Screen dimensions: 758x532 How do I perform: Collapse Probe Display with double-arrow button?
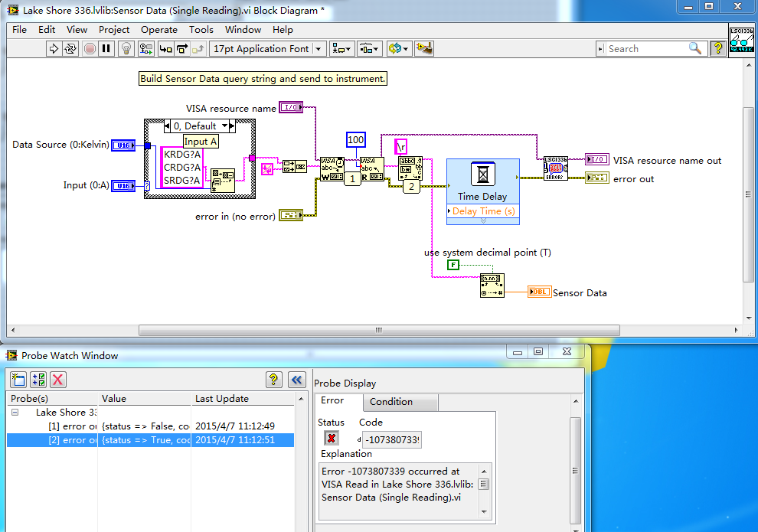[x=296, y=380]
